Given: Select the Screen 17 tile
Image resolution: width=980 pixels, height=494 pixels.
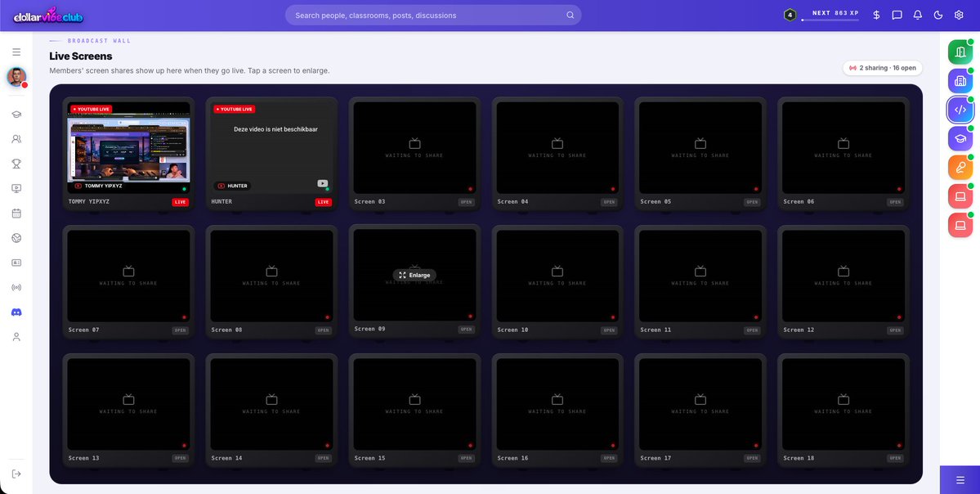Looking at the screenshot, I should point(700,410).
